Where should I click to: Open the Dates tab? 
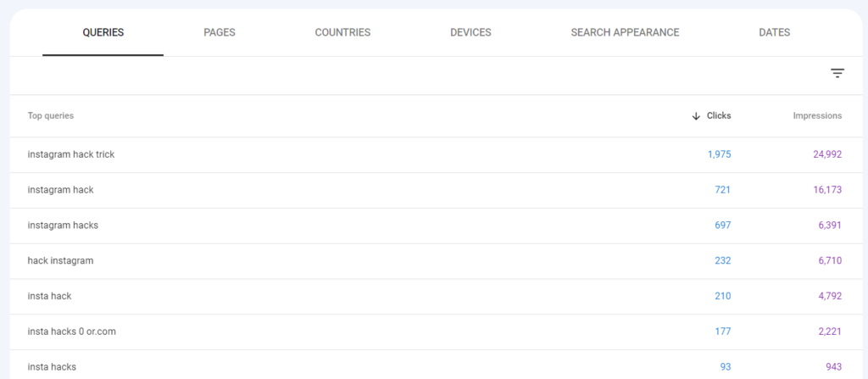775,33
